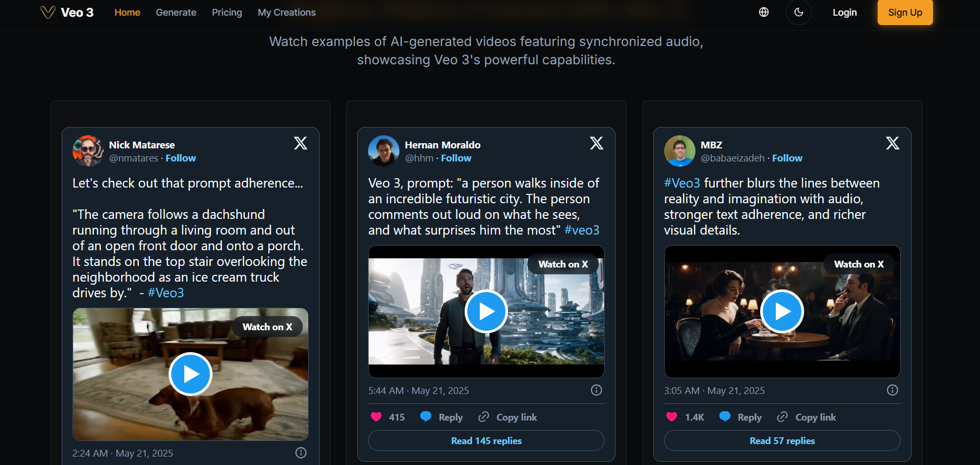Play the restaurant couple video

coord(782,311)
